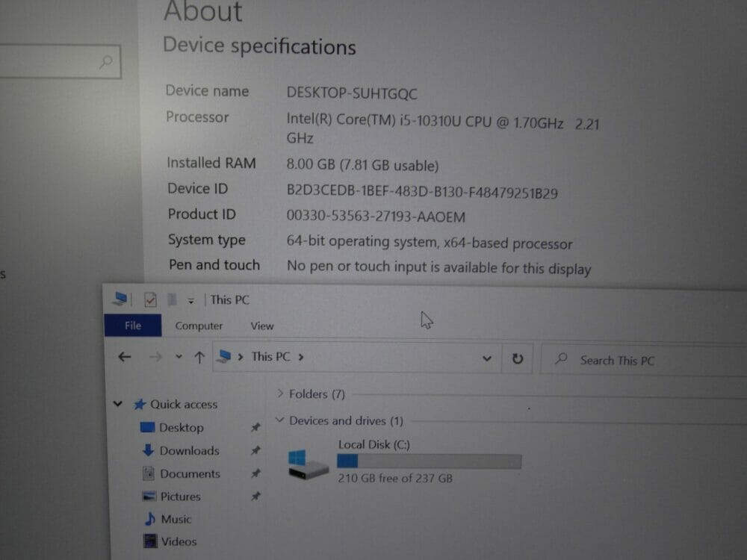The width and height of the screenshot is (747, 560).
Task: Expand the Folders (7) group
Action: coord(279,393)
